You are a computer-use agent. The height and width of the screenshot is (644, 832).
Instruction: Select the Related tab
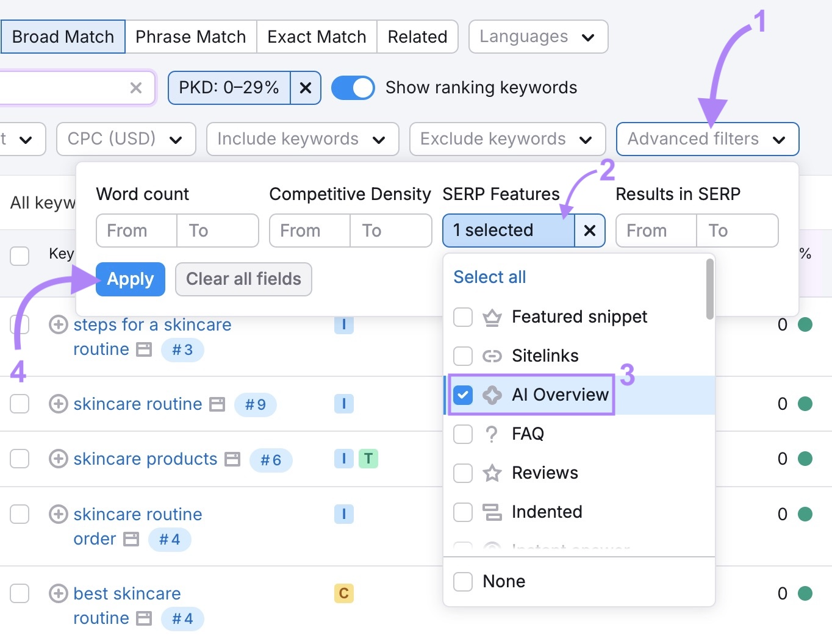pos(417,37)
